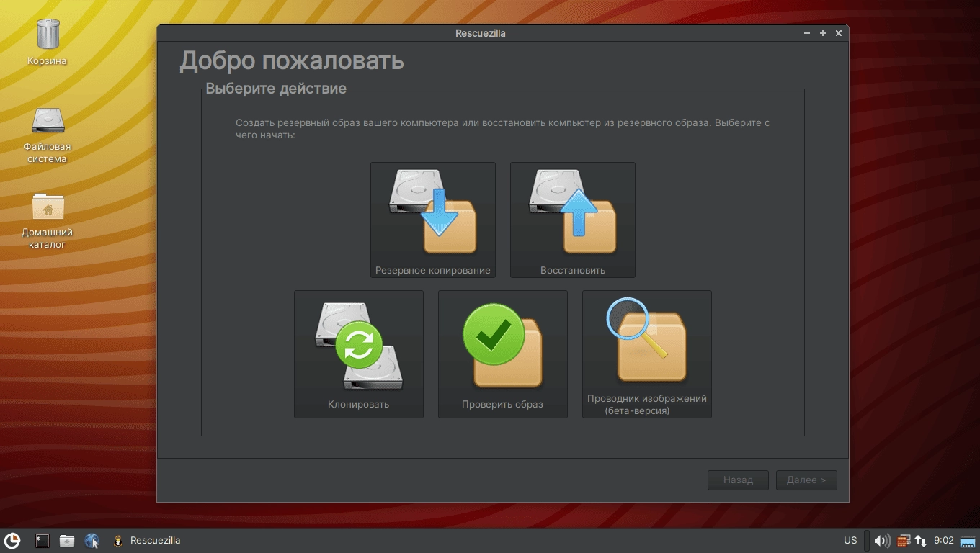980x553 pixels.
Task: Click the network connections tray icon
Action: 921,540
